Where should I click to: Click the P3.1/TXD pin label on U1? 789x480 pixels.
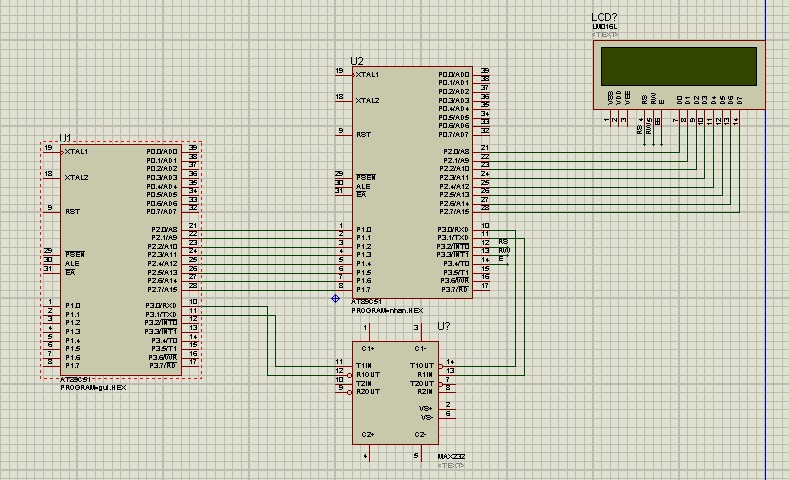(x=161, y=314)
